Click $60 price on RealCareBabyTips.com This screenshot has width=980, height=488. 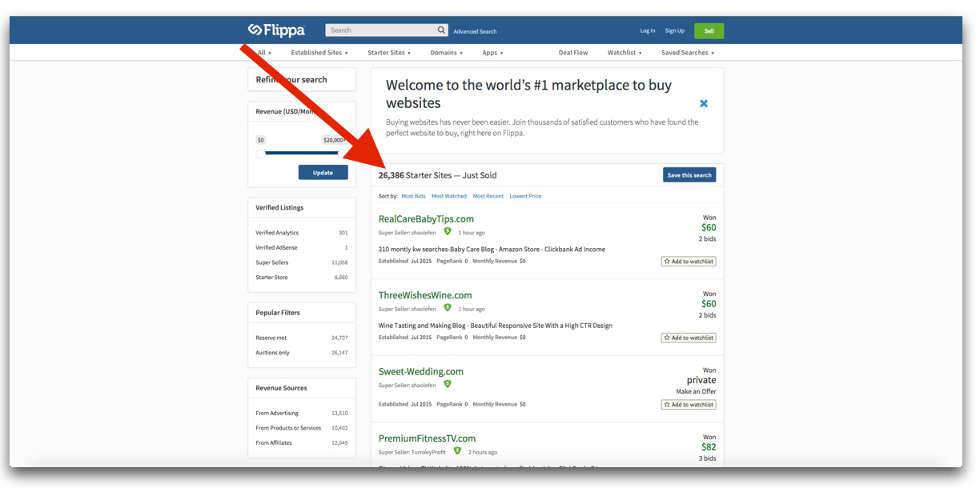pos(709,228)
